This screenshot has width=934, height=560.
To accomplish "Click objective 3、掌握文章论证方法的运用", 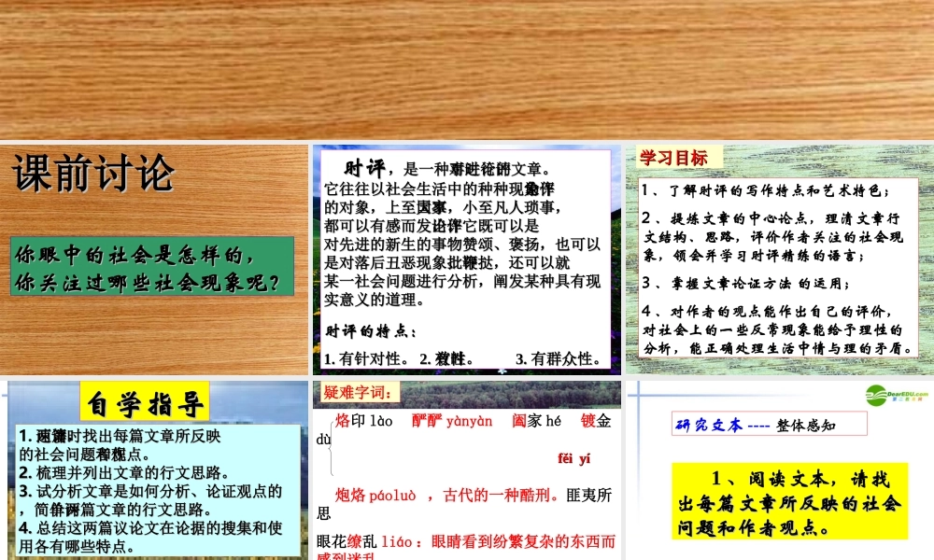I will click(x=745, y=284).
